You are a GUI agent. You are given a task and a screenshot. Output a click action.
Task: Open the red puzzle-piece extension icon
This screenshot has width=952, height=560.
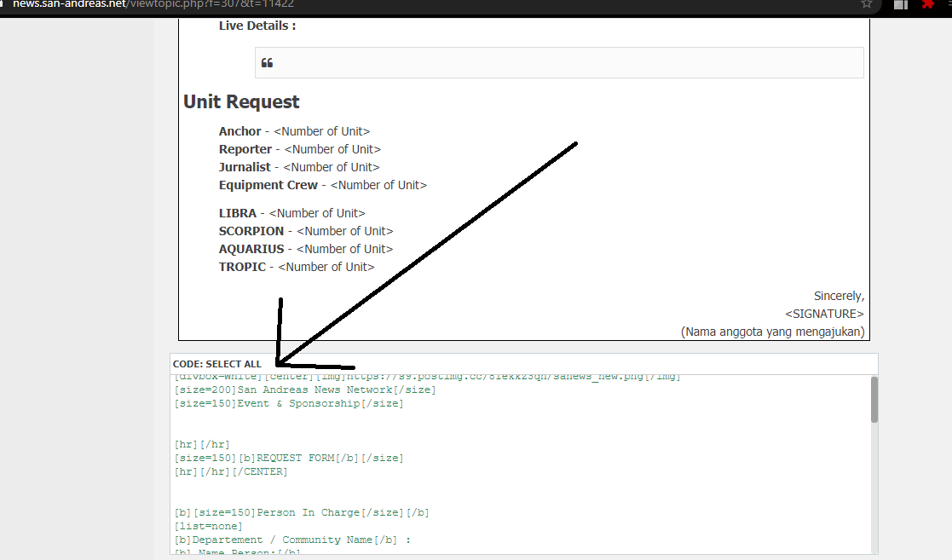click(928, 3)
